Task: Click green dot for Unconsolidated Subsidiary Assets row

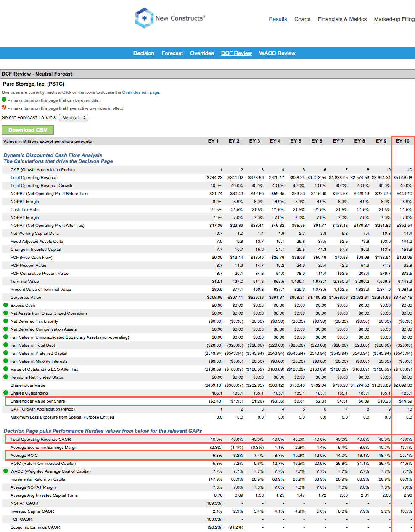Action: click(x=6, y=337)
